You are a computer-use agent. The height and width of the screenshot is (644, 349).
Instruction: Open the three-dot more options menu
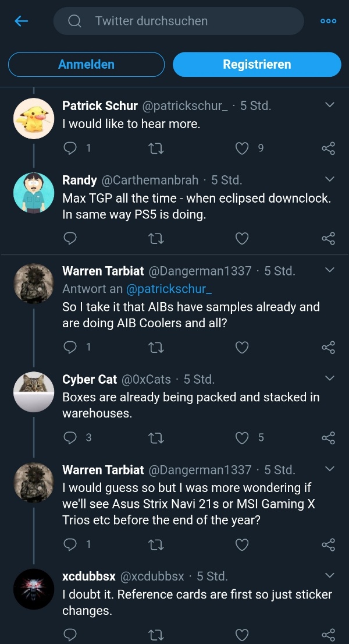tap(328, 21)
